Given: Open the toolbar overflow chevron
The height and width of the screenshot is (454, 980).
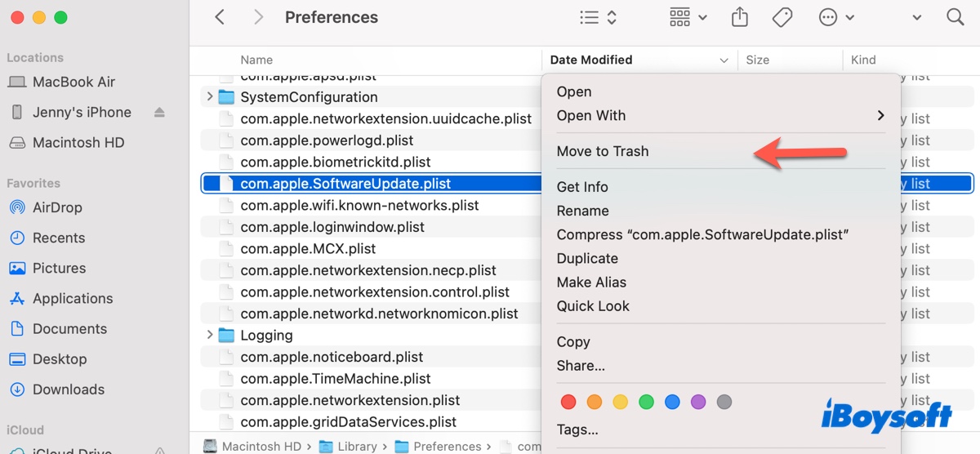Looking at the screenshot, I should 918,17.
